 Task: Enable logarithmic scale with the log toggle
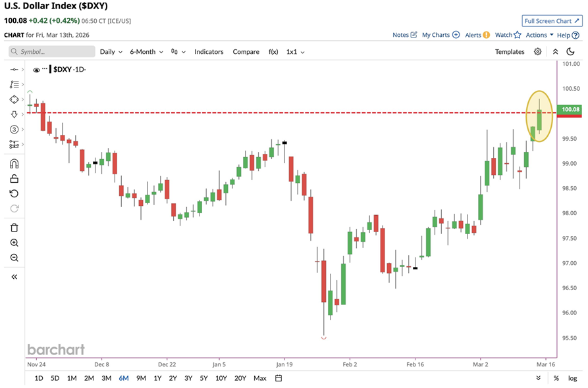point(572,378)
